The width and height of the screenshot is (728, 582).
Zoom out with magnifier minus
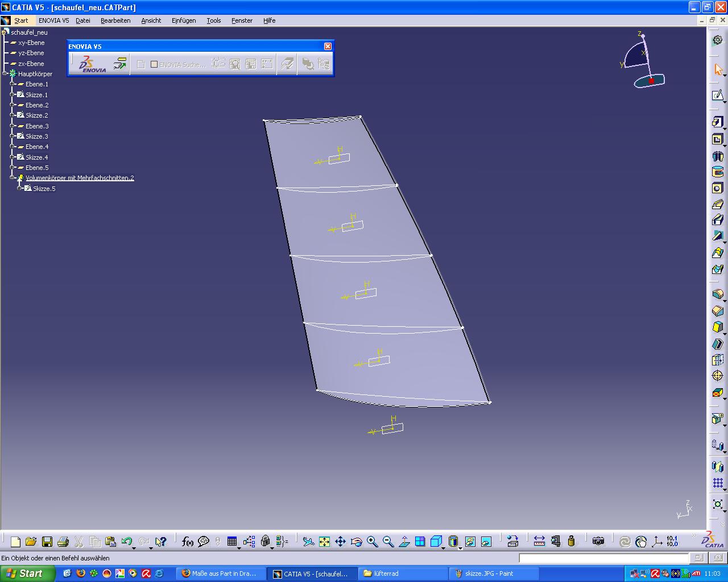point(388,542)
